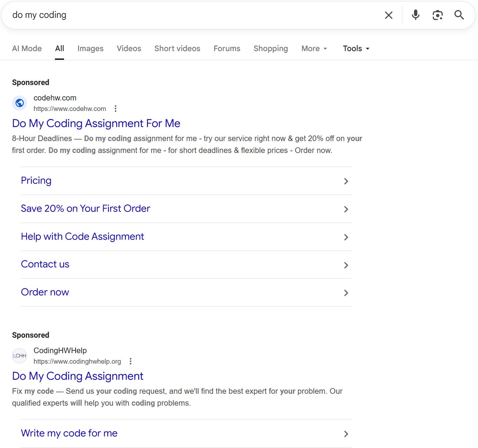Click the codehw.com site name
This screenshot has width=478, height=448.
click(55, 98)
